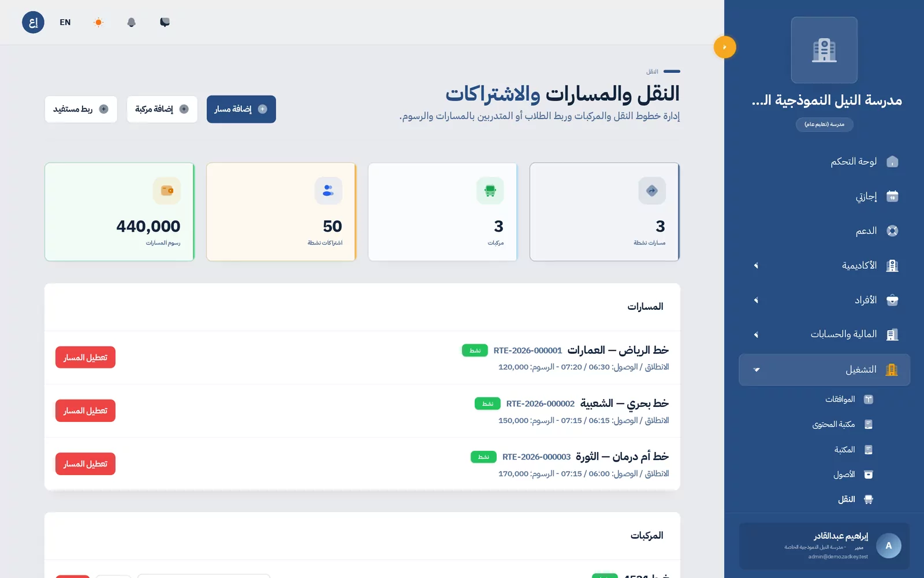Select the مركبات bus stat icon
Screen dimensions: 924x578
[x=490, y=191]
